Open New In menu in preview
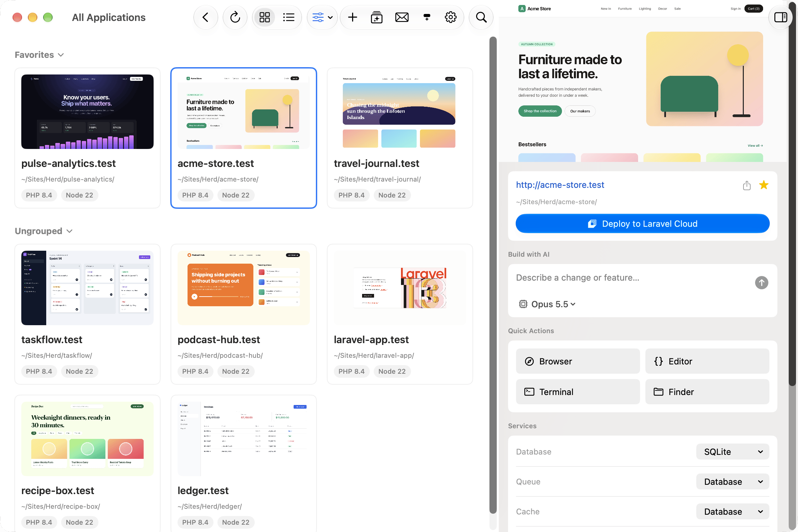Viewport: 798px width, 532px height. point(605,9)
